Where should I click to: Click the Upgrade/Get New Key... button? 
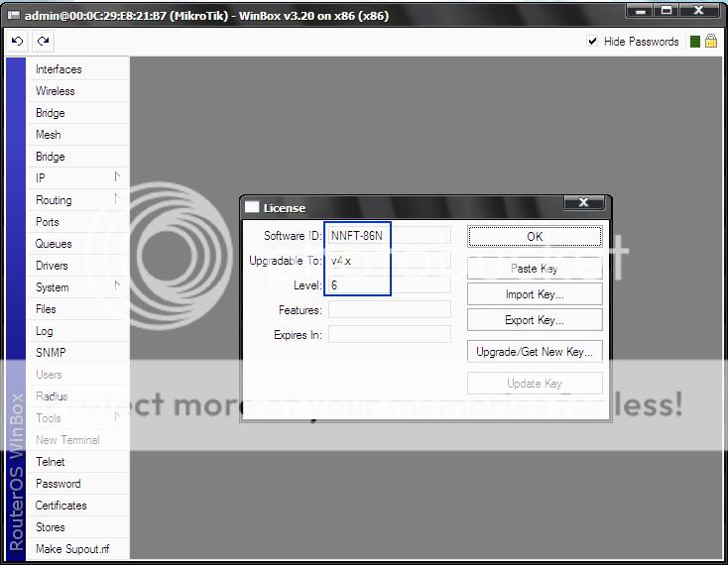click(535, 352)
